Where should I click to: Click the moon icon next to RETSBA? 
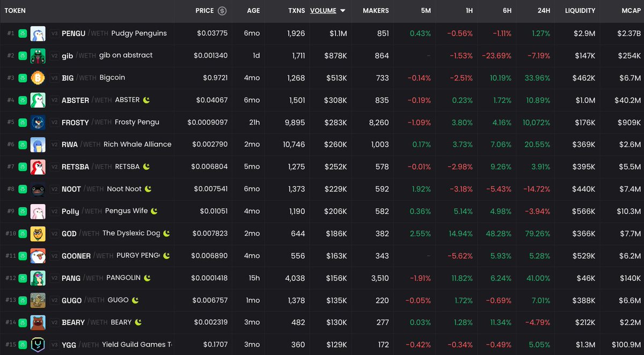146,166
